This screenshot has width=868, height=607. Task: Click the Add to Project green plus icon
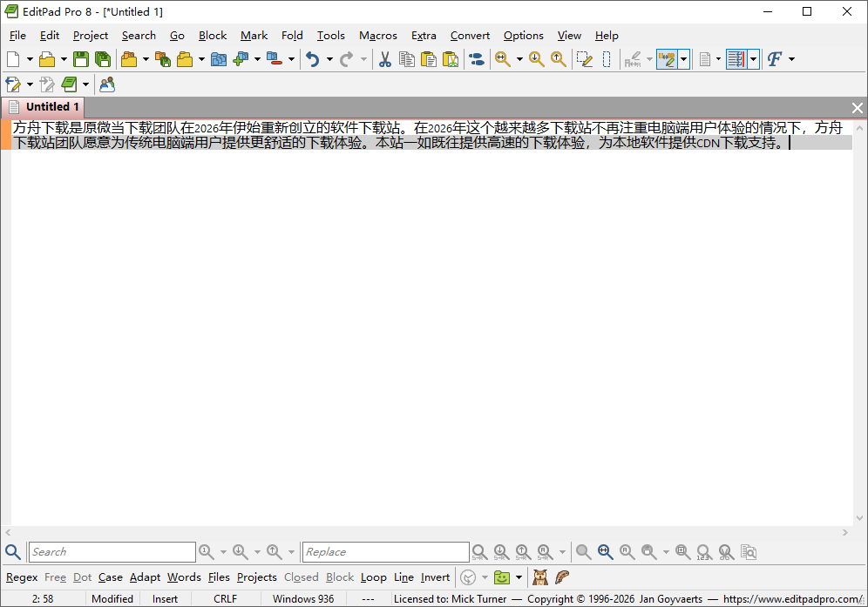coord(241,59)
